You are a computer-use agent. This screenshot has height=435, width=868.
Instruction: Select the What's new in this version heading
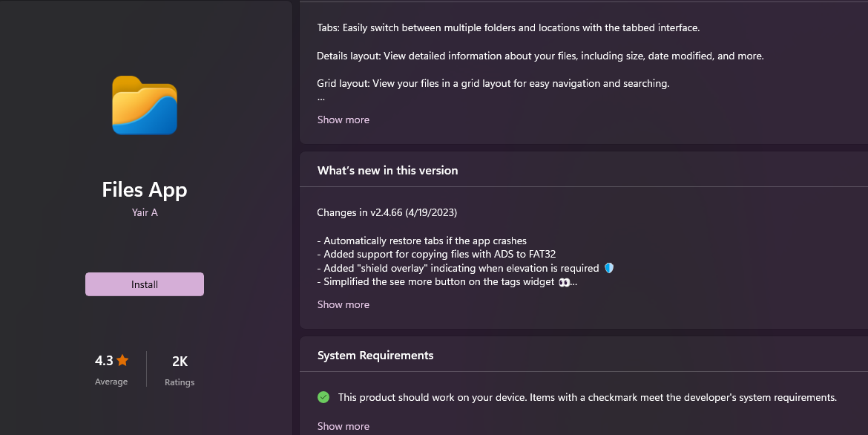click(x=387, y=170)
